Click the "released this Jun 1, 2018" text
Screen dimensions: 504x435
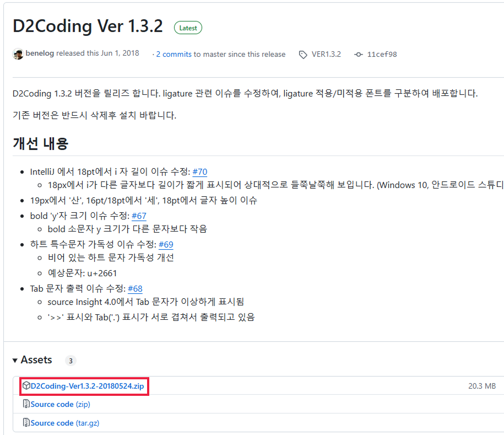[97, 53]
